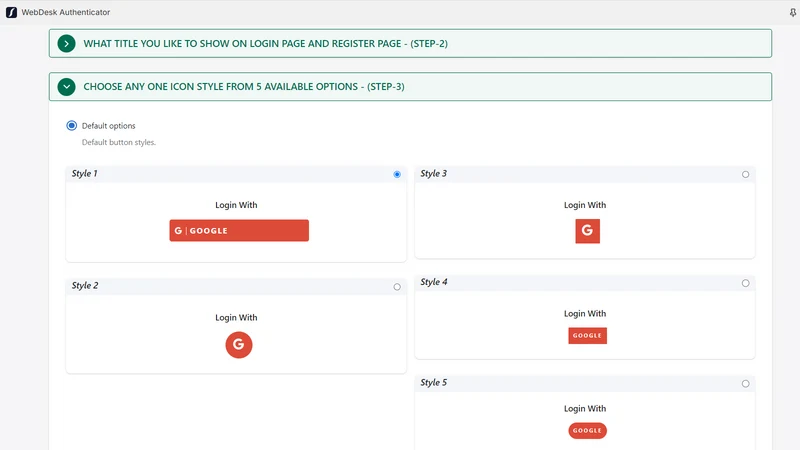
Task: Click the rectangular GOOGLE button in Style 4
Action: coord(587,336)
